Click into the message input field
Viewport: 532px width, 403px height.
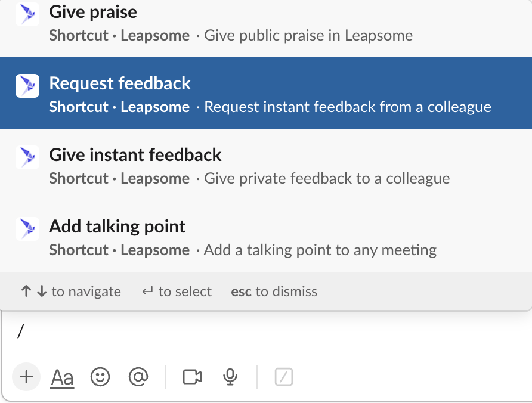[x=239, y=332]
